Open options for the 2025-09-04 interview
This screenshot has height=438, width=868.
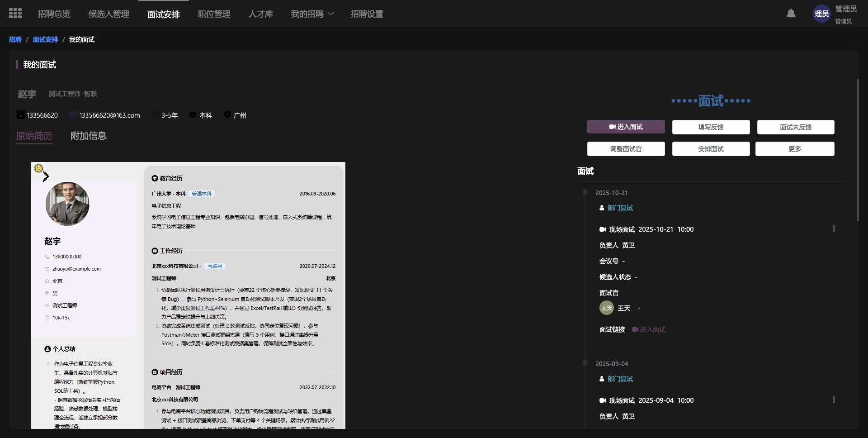tap(834, 400)
